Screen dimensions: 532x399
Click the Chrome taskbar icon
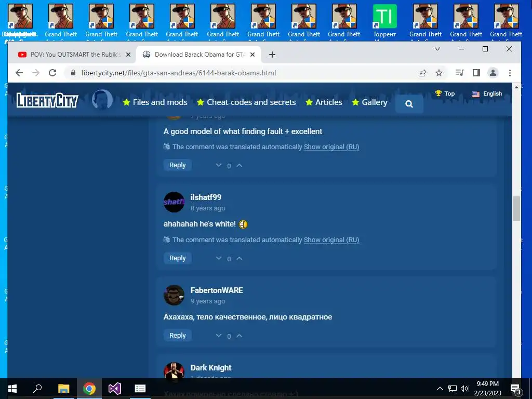click(89, 389)
